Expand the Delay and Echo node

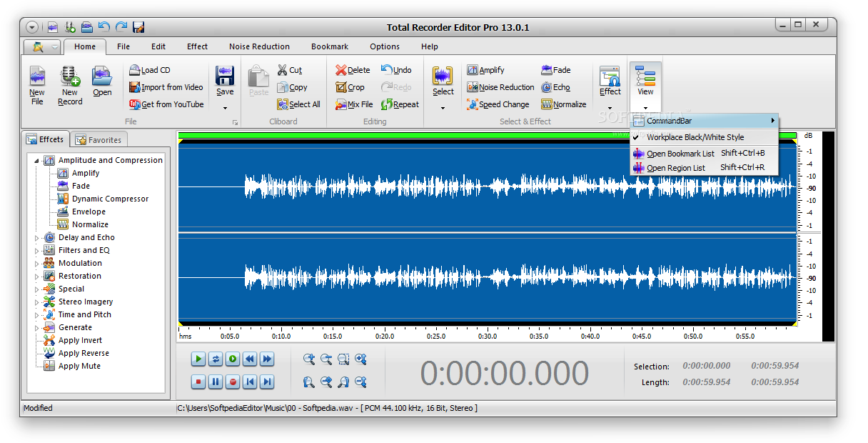(x=37, y=238)
